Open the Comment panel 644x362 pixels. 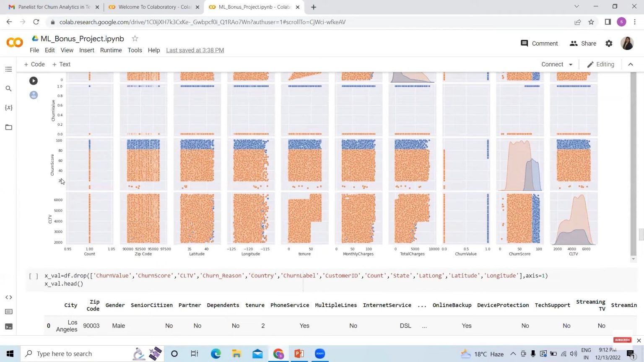click(539, 43)
